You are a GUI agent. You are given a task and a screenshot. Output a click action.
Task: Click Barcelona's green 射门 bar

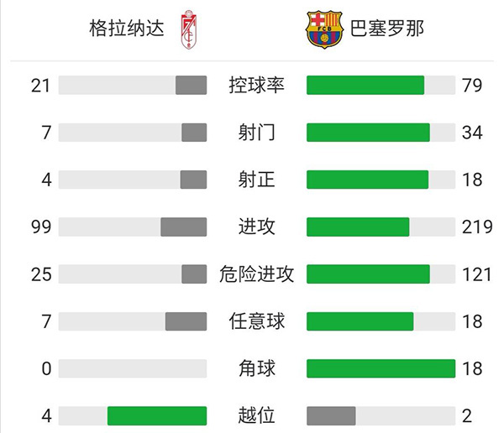[x=368, y=133]
